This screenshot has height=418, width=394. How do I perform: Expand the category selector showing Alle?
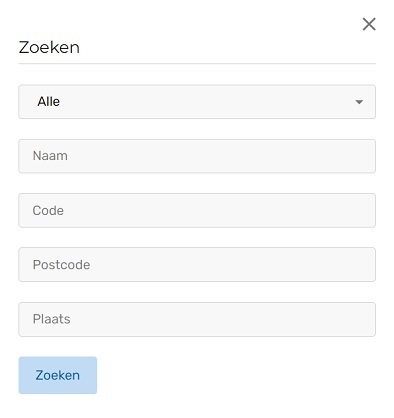tap(197, 102)
